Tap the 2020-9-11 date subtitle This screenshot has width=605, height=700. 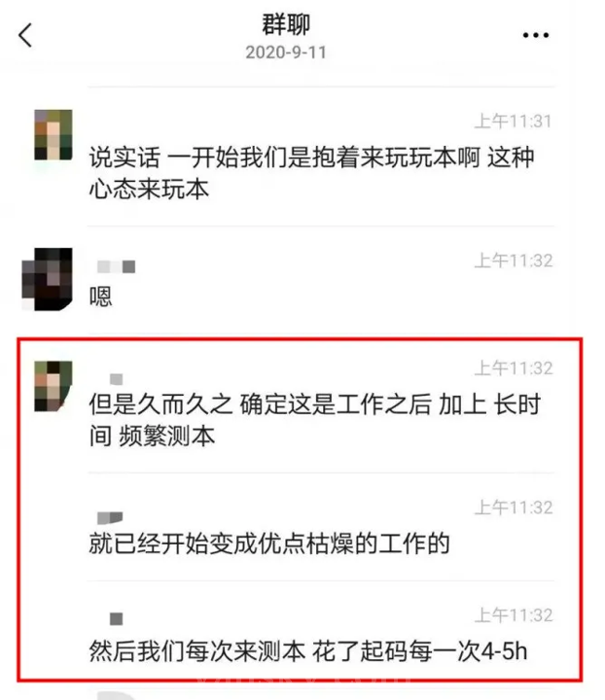286,52
